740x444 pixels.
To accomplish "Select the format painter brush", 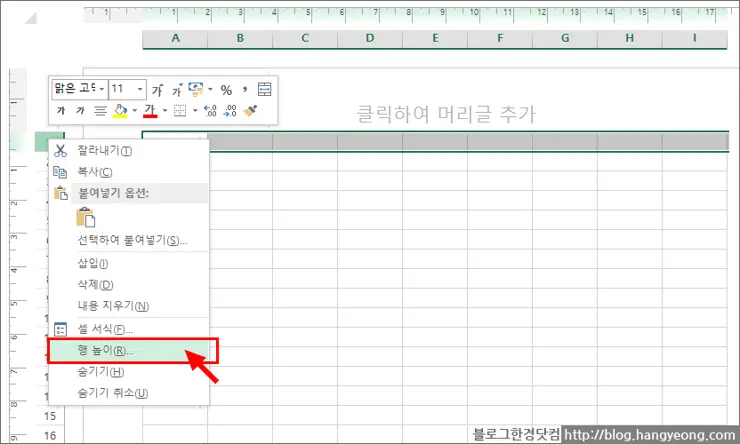I will (x=250, y=111).
